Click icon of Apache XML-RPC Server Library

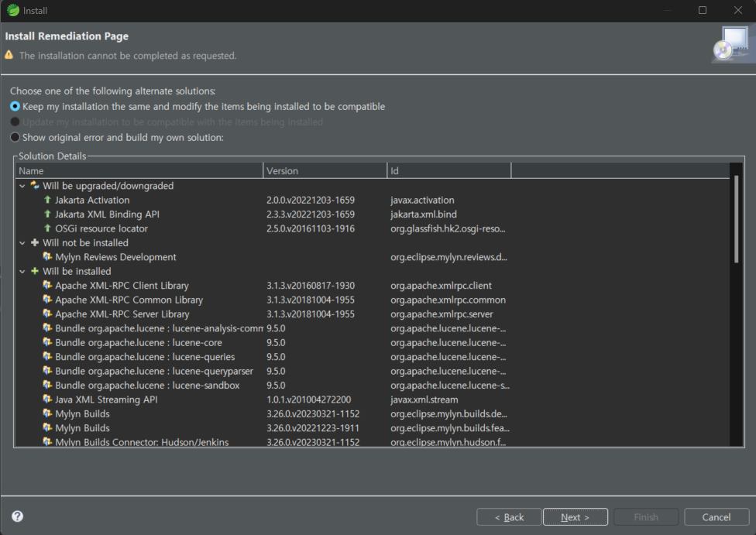point(47,314)
